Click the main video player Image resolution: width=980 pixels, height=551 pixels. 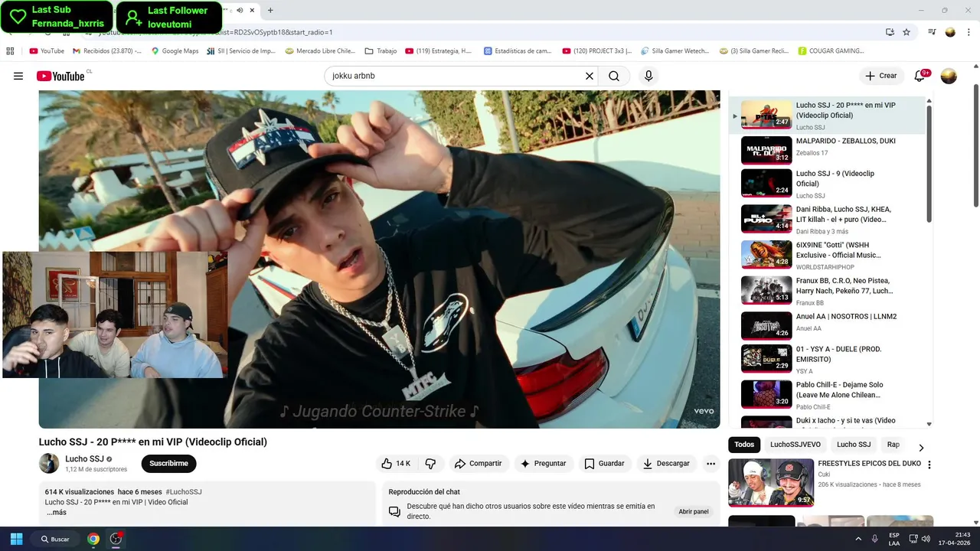tap(379, 259)
